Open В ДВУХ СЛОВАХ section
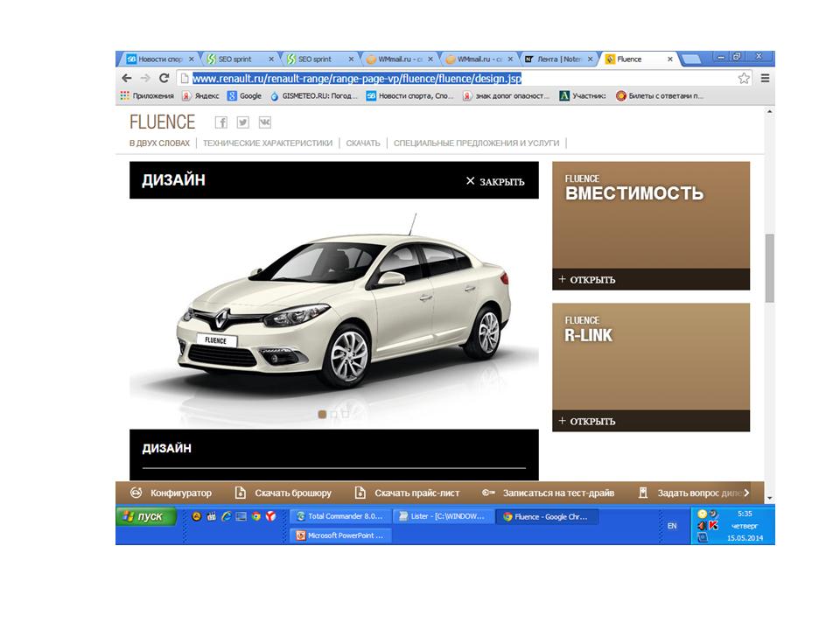This screenshot has width=840, height=630. [x=159, y=143]
